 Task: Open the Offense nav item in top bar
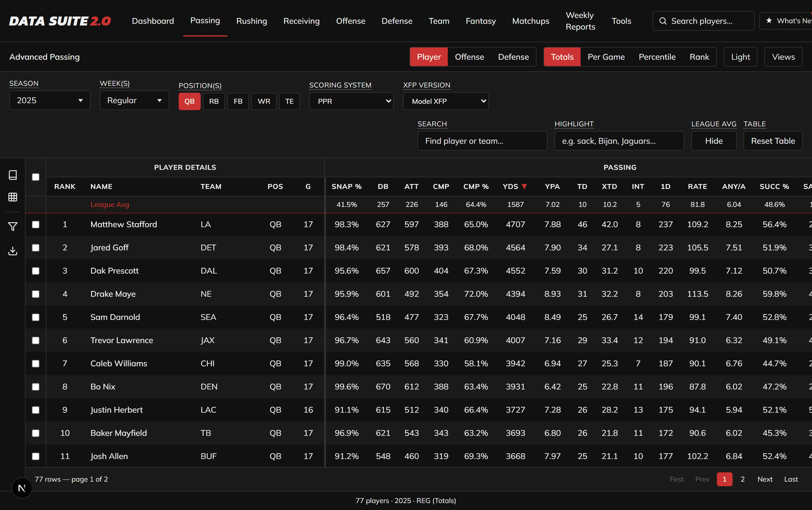coord(351,21)
